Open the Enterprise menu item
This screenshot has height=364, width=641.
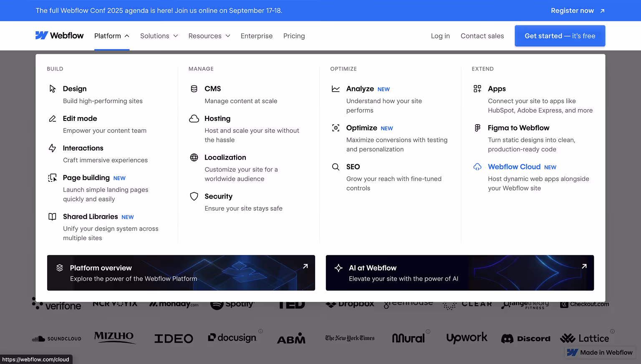257,36
